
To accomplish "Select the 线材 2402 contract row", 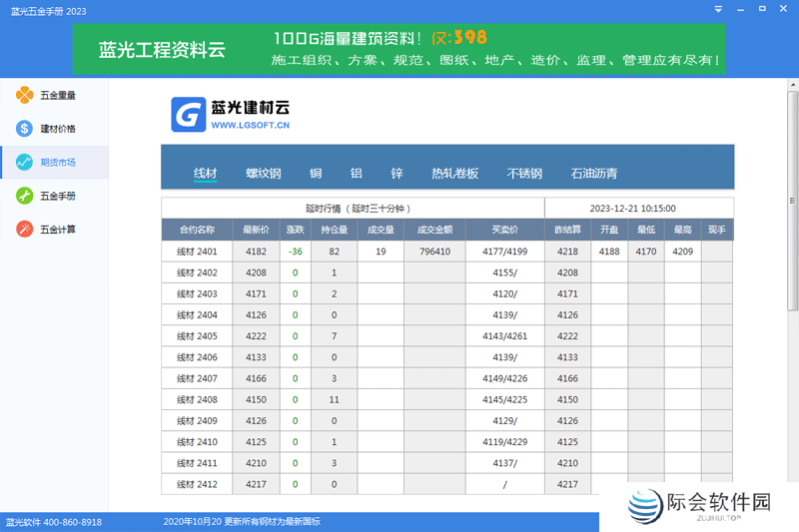I will [x=447, y=272].
